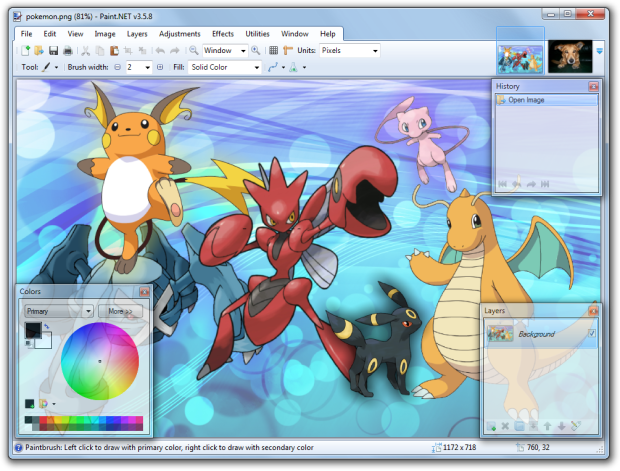Reset colors to black and white icon

(28, 344)
